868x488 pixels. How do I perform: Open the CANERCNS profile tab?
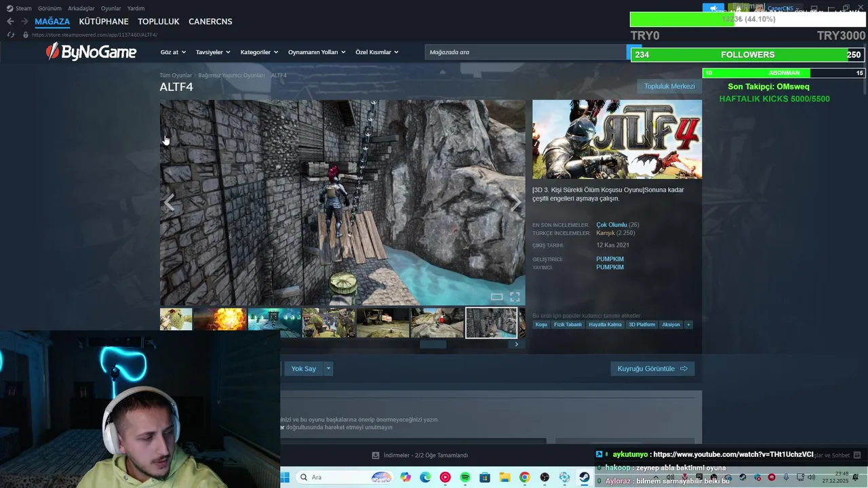210,22
